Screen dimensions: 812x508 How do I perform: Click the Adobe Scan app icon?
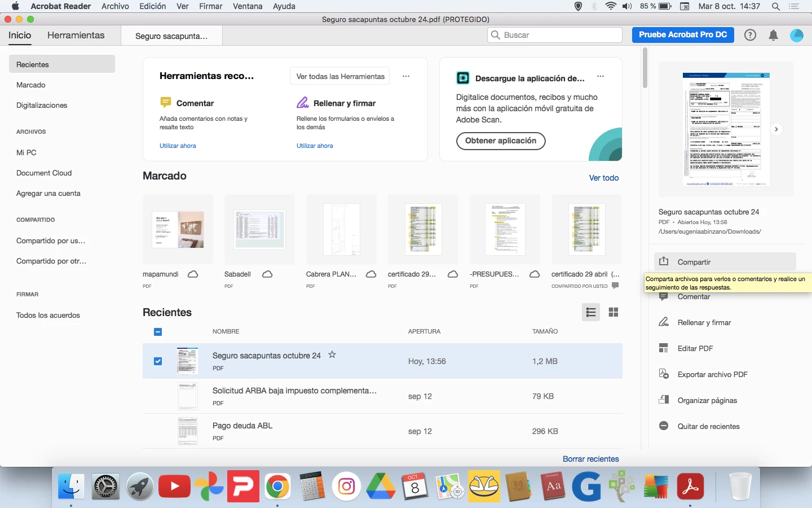tap(463, 78)
